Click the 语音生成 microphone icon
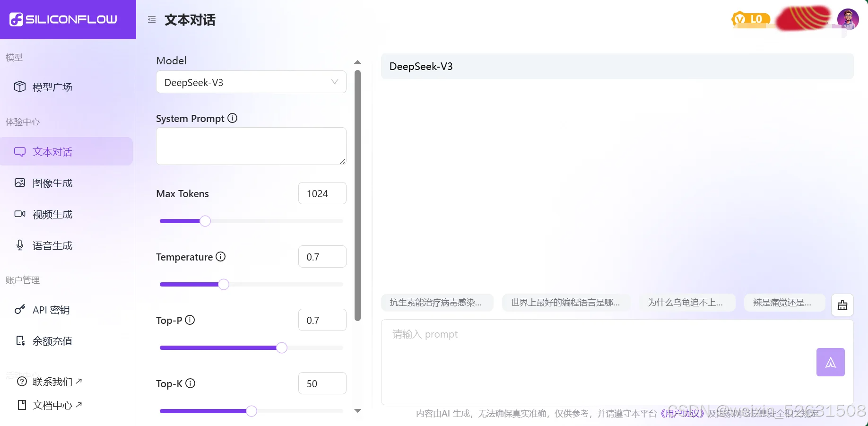 click(20, 245)
